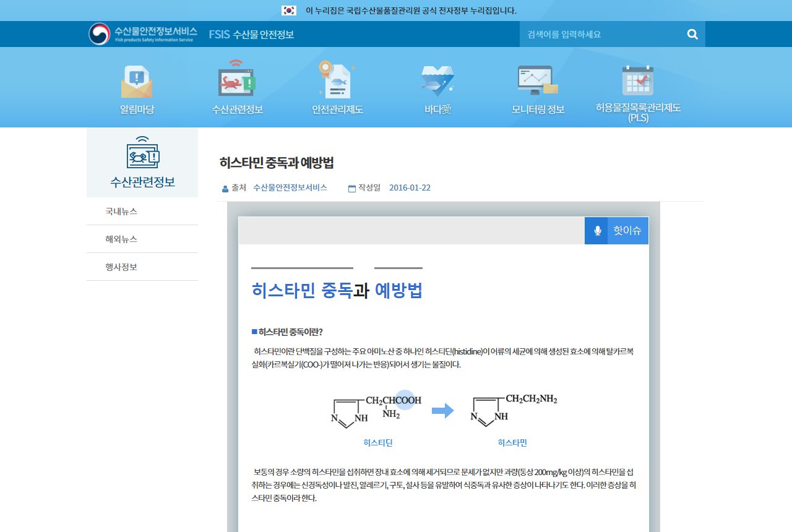Click the calendar icon beside 작성일
This screenshot has height=532, width=792.
point(352,189)
